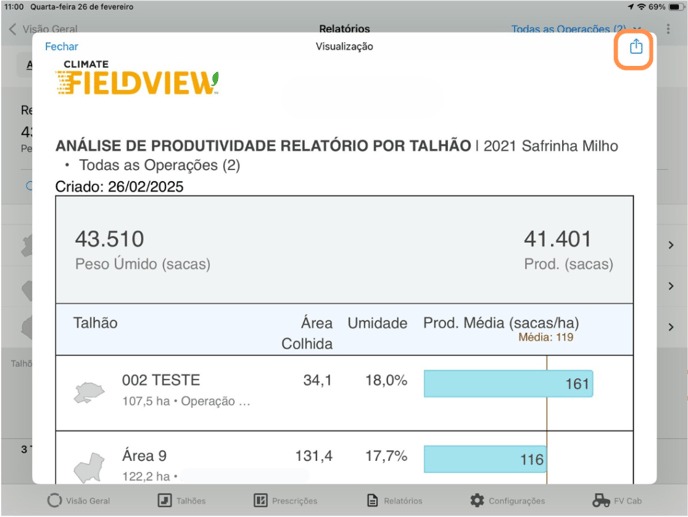Click the 002 TESTE field shape thumbnail
The width and height of the screenshot is (688, 517).
pos(90,392)
